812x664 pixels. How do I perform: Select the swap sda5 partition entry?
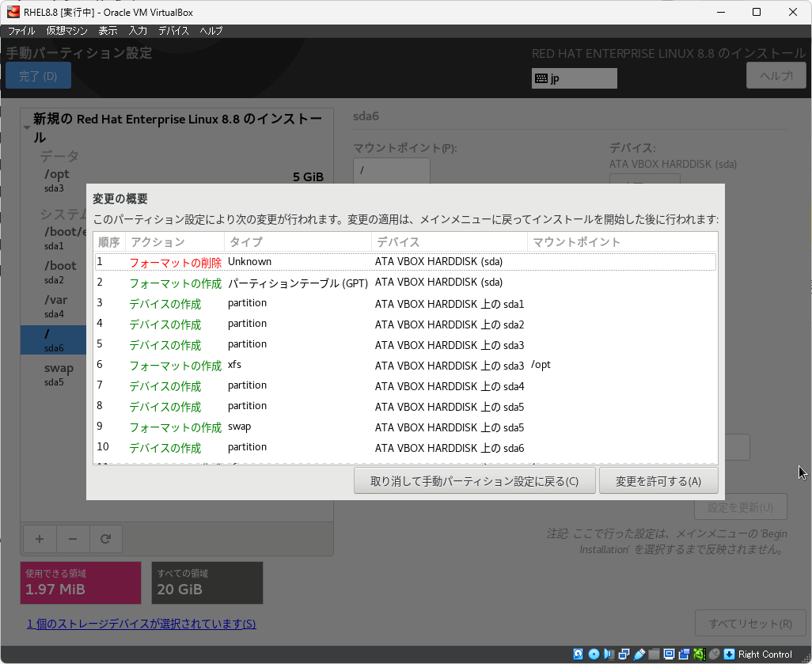(54, 374)
